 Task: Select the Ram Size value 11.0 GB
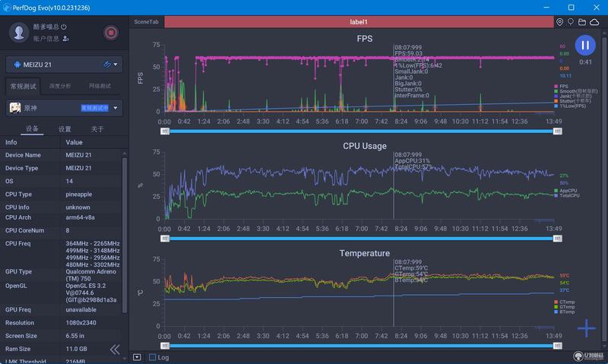click(77, 349)
